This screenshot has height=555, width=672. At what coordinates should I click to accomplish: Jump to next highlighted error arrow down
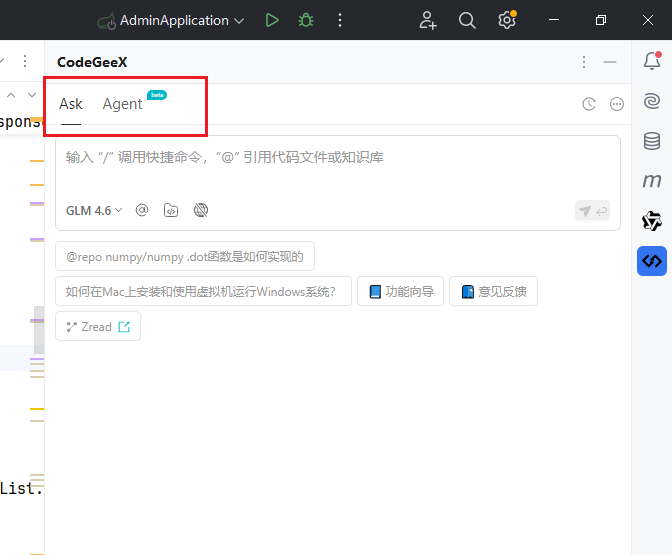click(32, 95)
